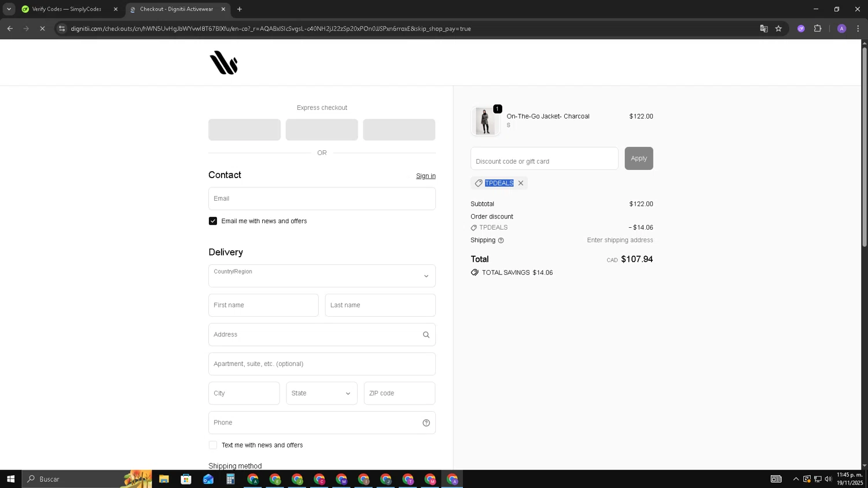
Task: Open File Explorer from the taskbar
Action: tap(164, 479)
